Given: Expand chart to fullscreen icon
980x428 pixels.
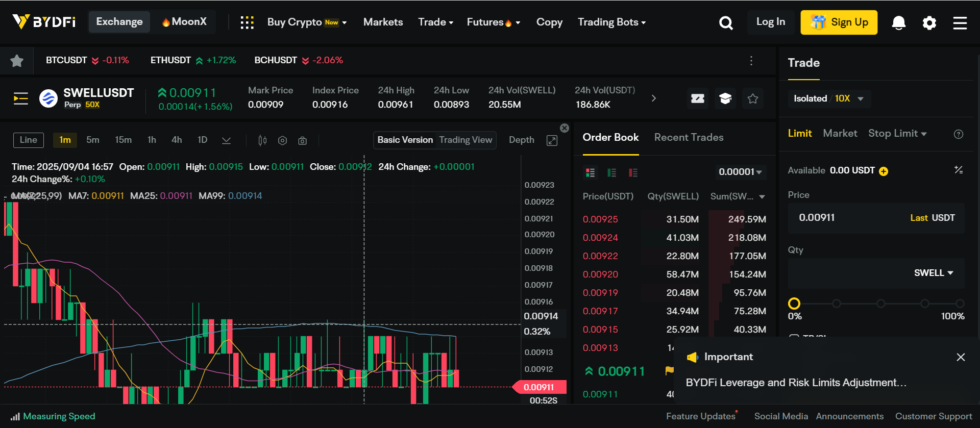Looking at the screenshot, I should click(552, 140).
